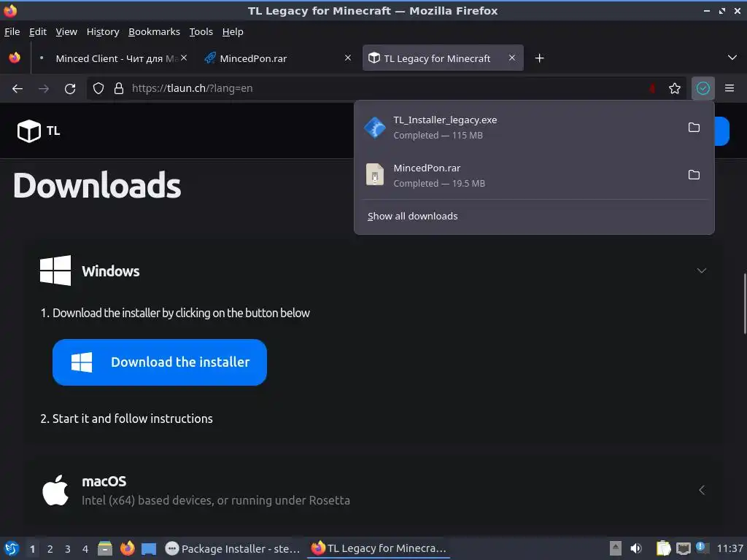
Task: Open the Tools menu
Action: point(201,32)
